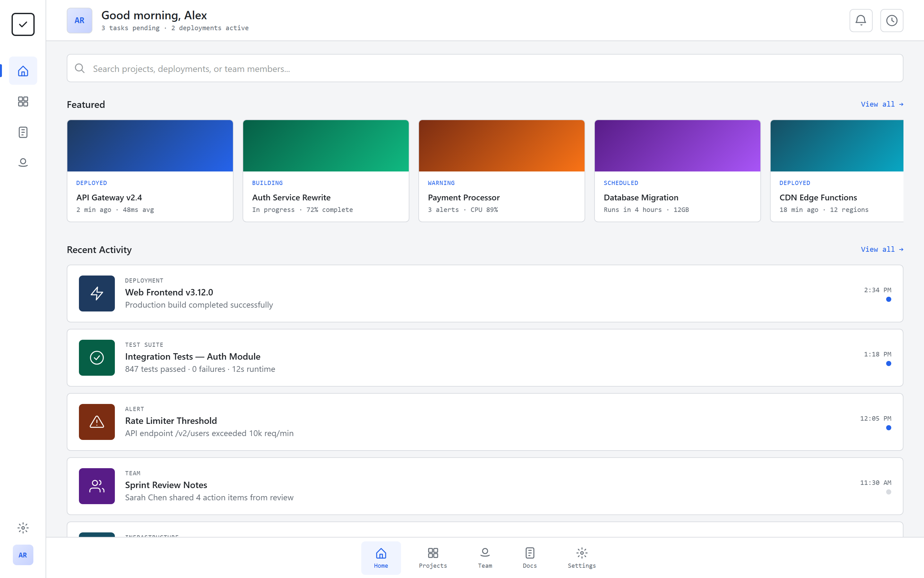924x578 pixels.
Task: Click 'Good morning, Alex' heading
Action: click(154, 15)
